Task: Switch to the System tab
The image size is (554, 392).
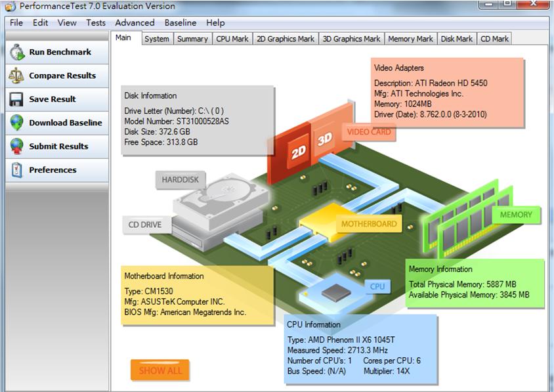Action: pyautogui.click(x=157, y=39)
